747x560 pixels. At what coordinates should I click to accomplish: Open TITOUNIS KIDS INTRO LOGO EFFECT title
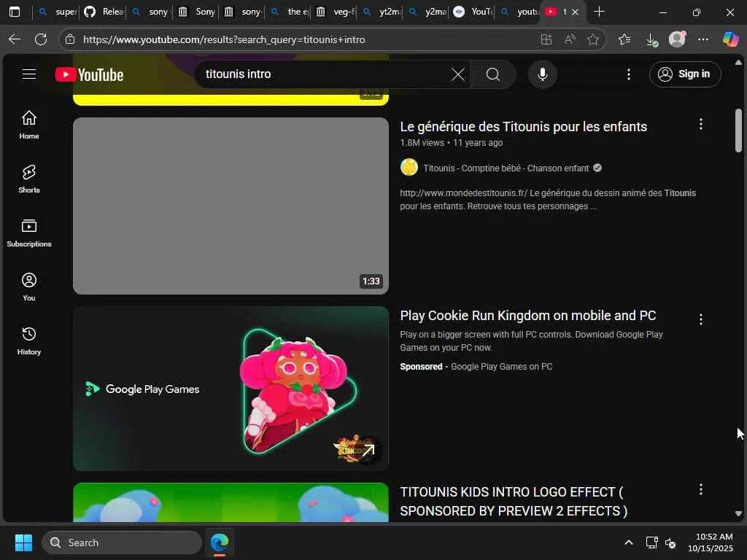[514, 502]
